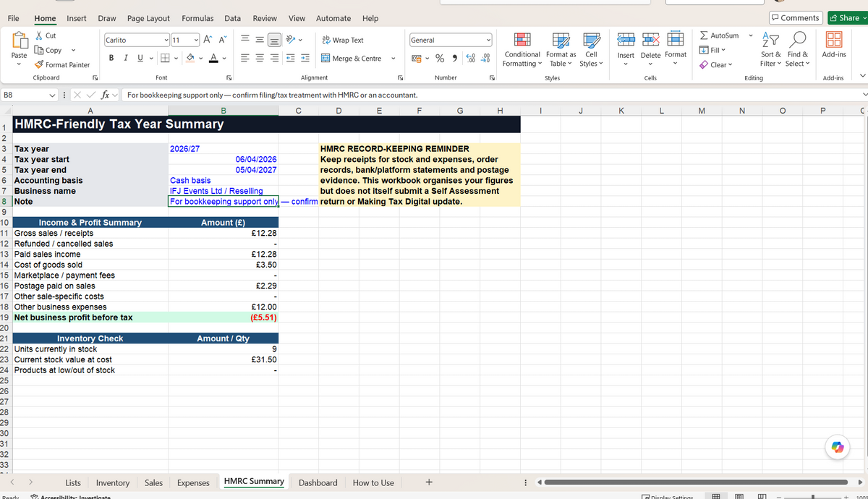Expand the Name Box dropdown arrow
868x499 pixels.
coord(52,94)
